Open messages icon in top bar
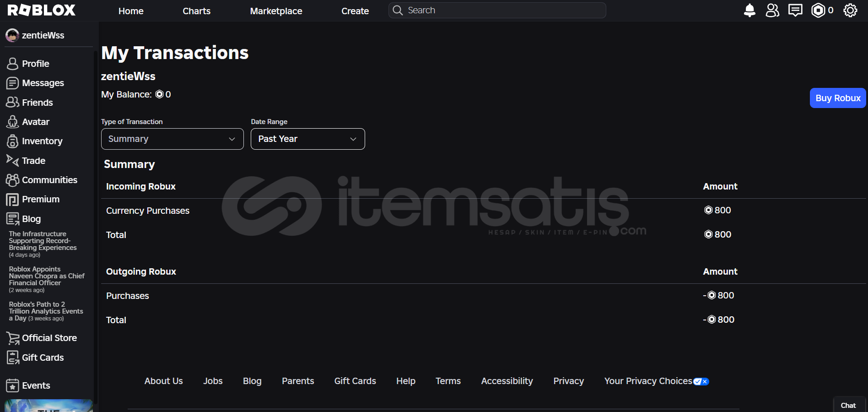Image resolution: width=868 pixels, height=412 pixels. 795,10
